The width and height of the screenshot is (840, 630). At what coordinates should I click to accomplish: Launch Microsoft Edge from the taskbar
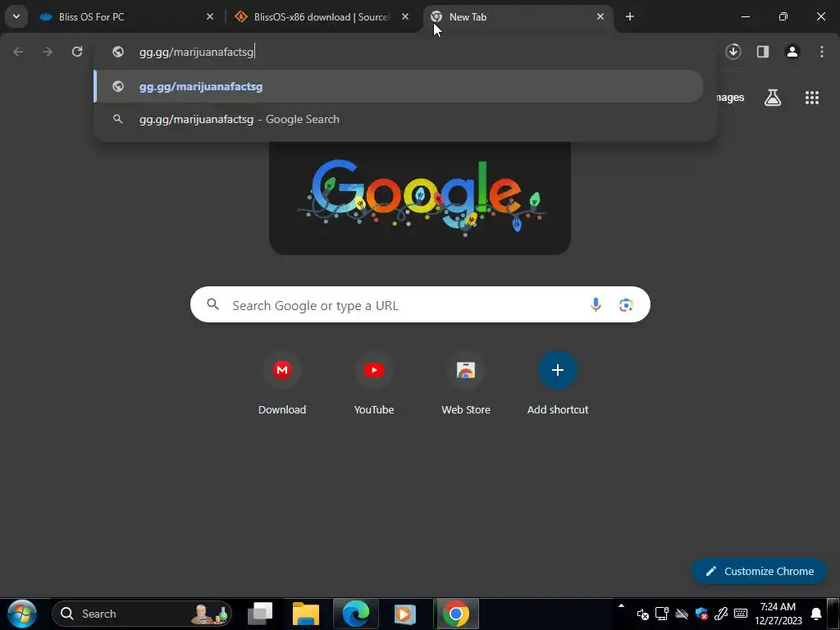point(356,614)
